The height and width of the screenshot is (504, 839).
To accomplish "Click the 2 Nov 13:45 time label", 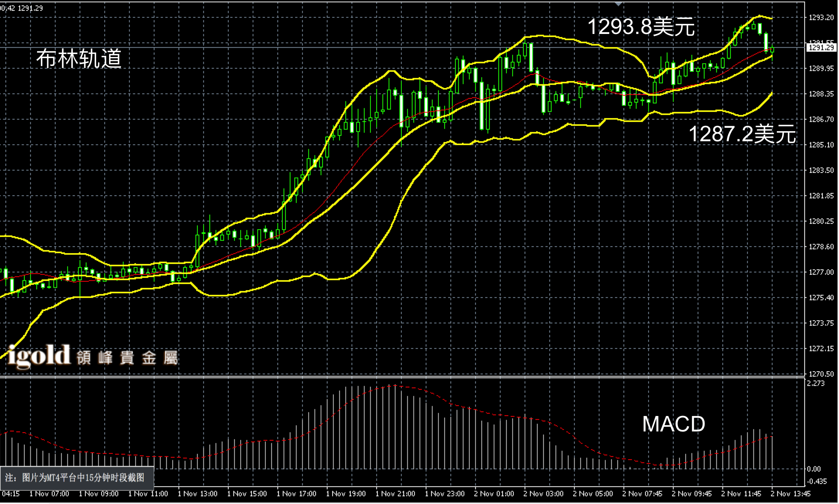I will coord(790,494).
